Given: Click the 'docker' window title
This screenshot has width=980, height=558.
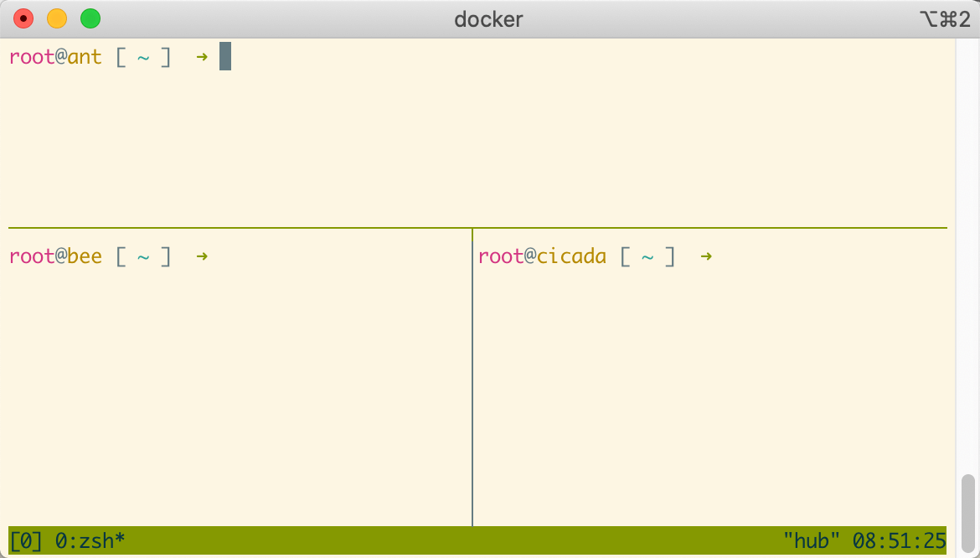Looking at the screenshot, I should (x=489, y=19).
